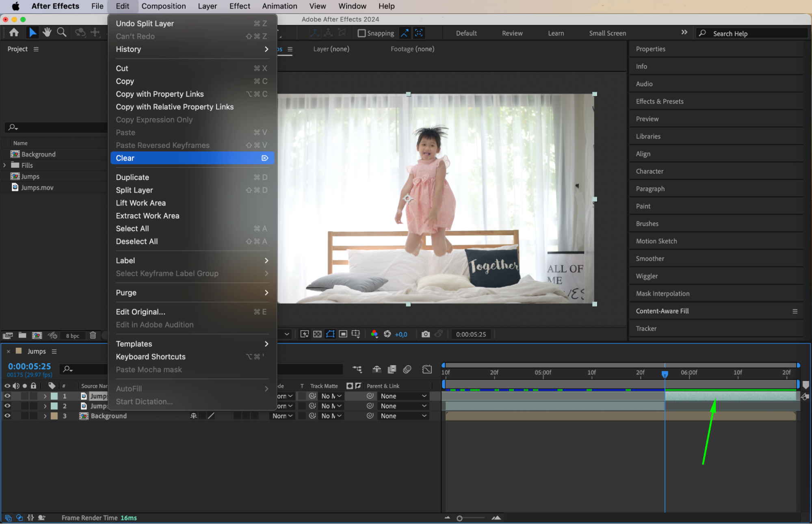Image resolution: width=812 pixels, height=524 pixels.
Task: Click the trash delete icon in Project panel
Action: pyautogui.click(x=93, y=336)
